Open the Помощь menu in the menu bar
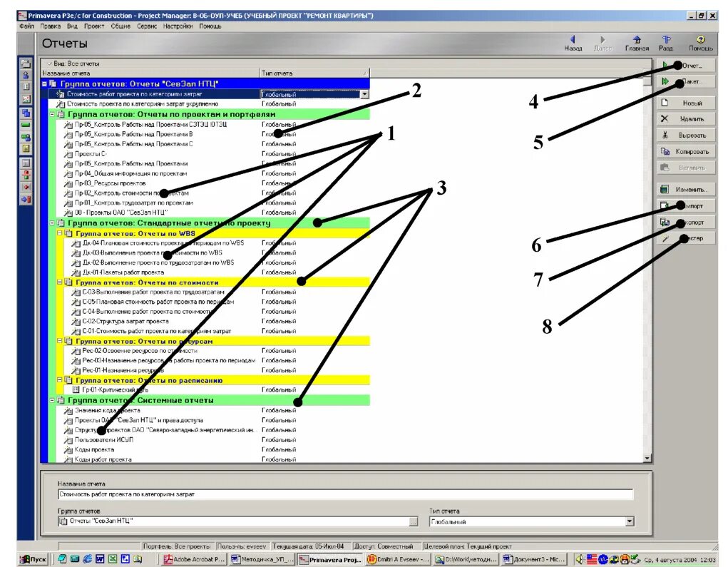This screenshot has width=728, height=567. tap(210, 26)
